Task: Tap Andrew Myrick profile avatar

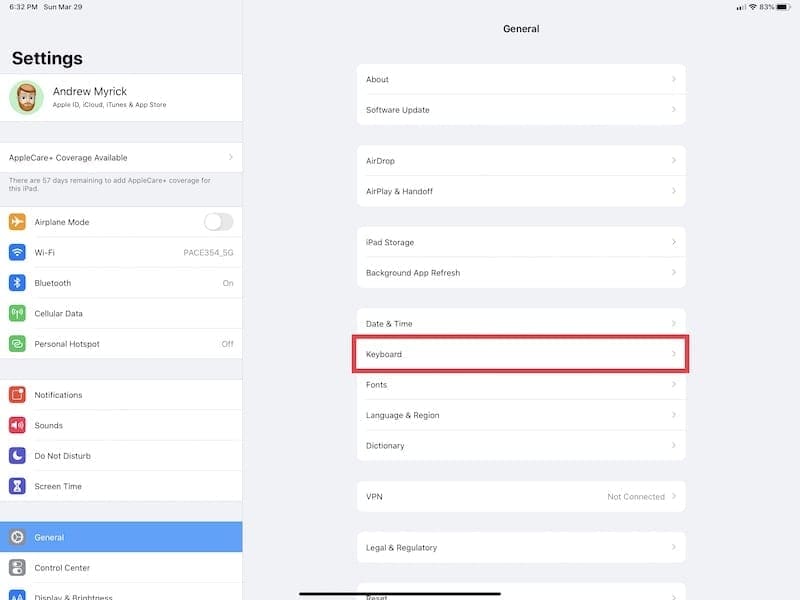Action: click(27, 97)
